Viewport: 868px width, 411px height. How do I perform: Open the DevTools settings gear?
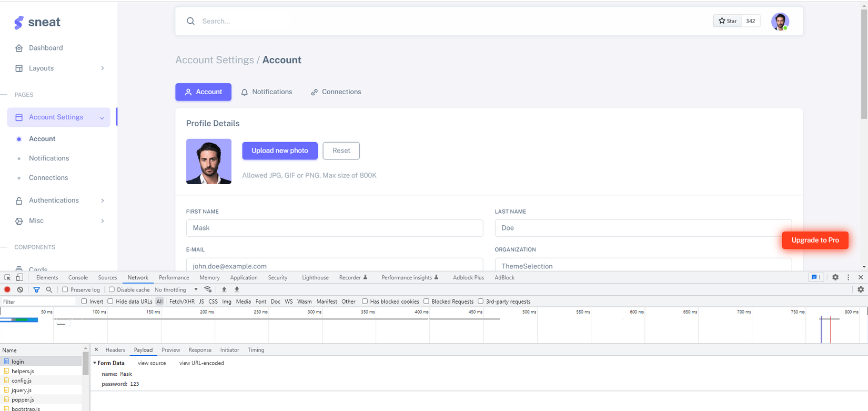click(835, 277)
